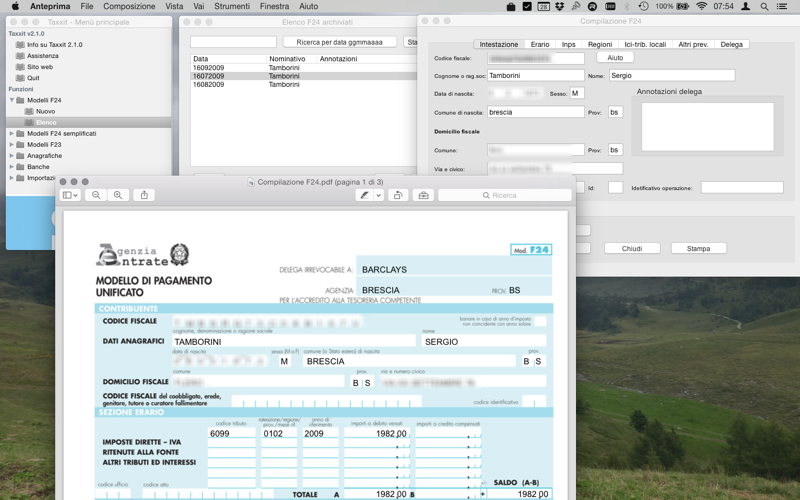800x500 pixels.
Task: Open the Vista menu
Action: (x=174, y=6)
